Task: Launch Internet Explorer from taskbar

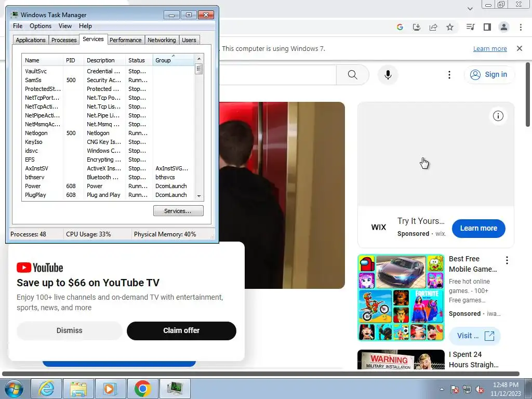Action: (x=46, y=389)
